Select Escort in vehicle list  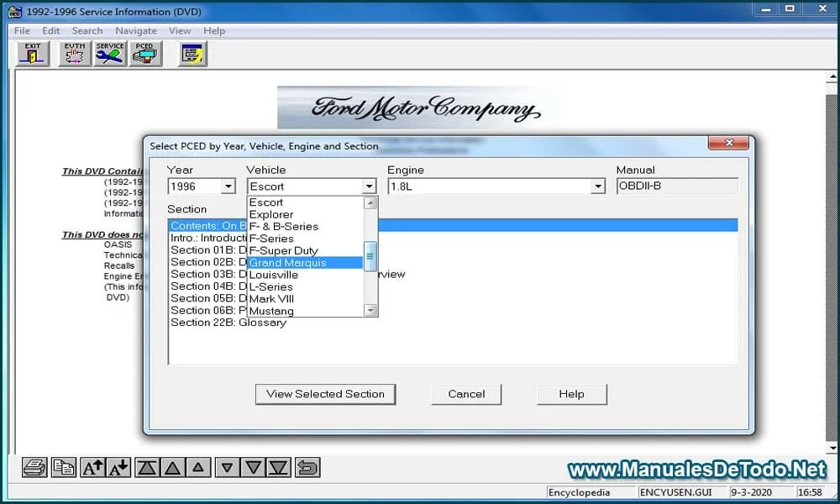305,202
